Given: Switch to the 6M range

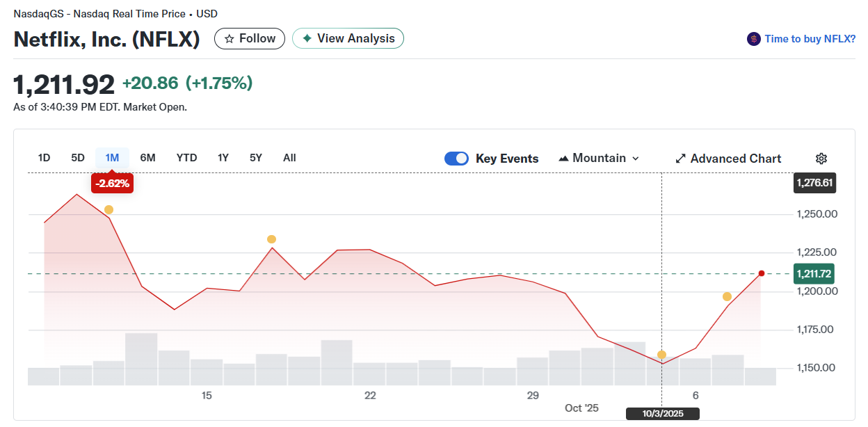Looking at the screenshot, I should pyautogui.click(x=147, y=158).
